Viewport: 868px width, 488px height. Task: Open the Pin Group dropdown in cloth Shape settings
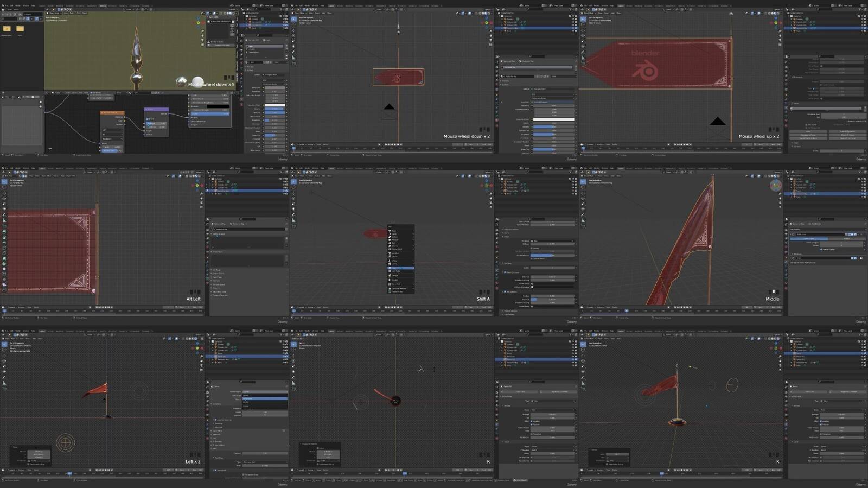552,241
